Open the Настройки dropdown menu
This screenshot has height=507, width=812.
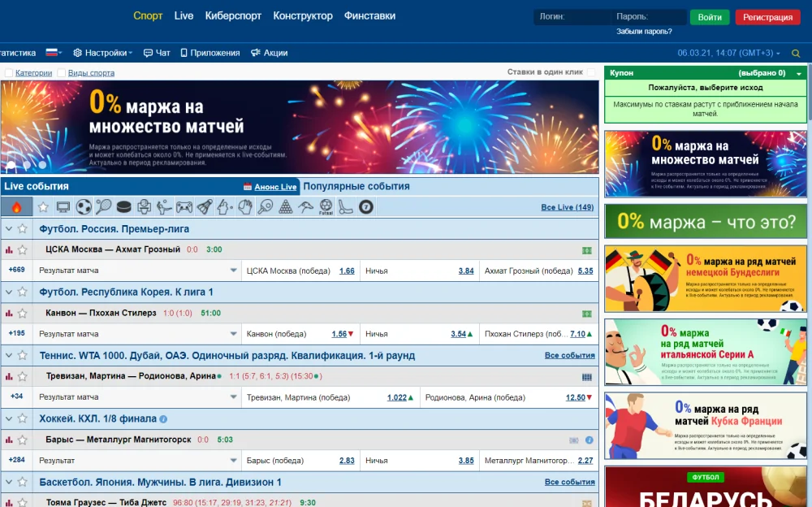(x=103, y=53)
